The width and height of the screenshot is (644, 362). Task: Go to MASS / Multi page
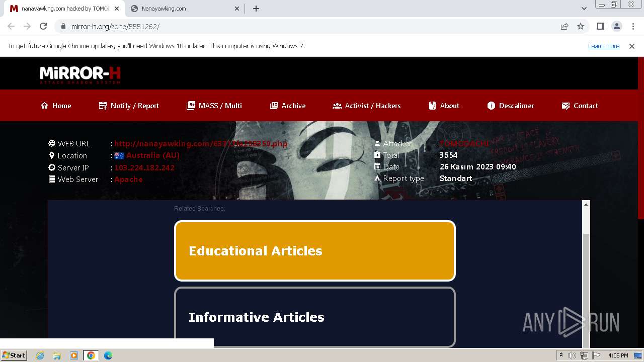pyautogui.click(x=214, y=106)
